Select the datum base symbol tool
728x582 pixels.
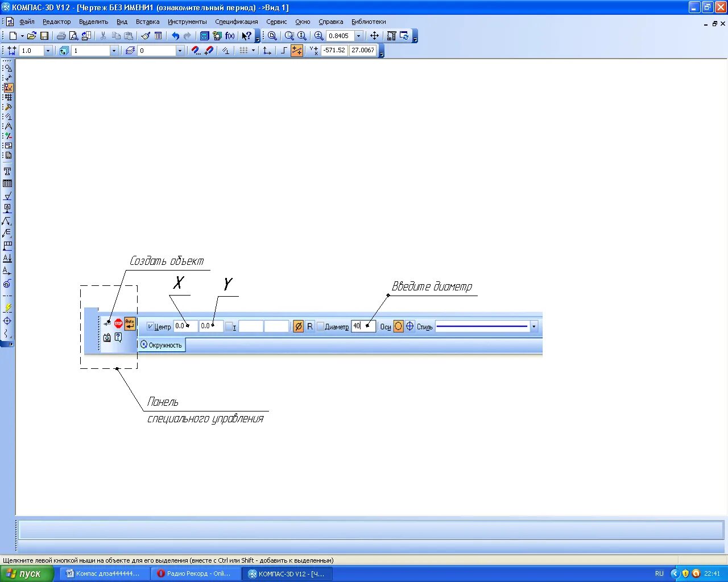7,209
